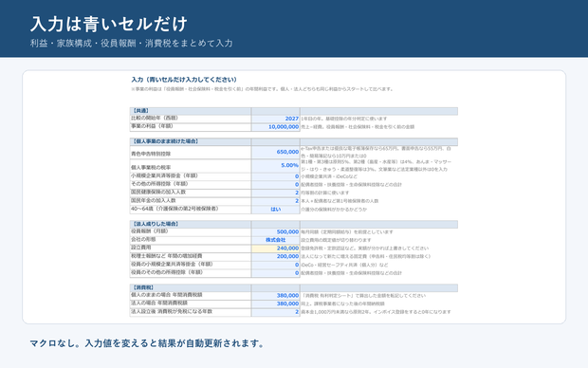Image resolution: width=588 pixels, height=368 pixels.
Task: Click the 国民年金の加入人数 value cell
Action: click(276, 201)
